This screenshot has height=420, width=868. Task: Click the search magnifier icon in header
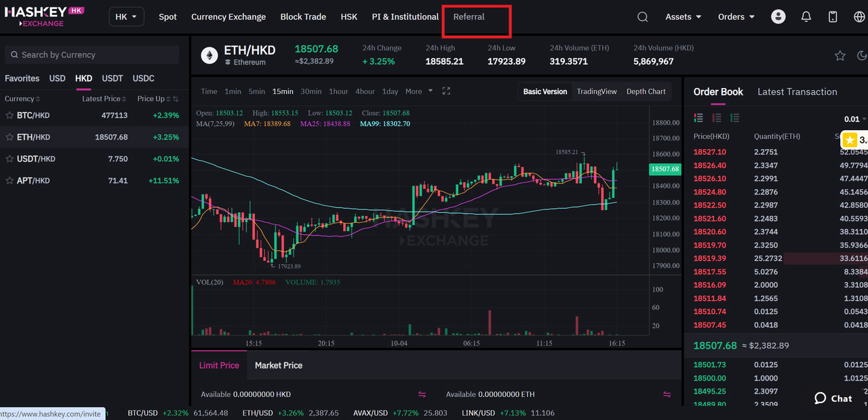point(642,17)
